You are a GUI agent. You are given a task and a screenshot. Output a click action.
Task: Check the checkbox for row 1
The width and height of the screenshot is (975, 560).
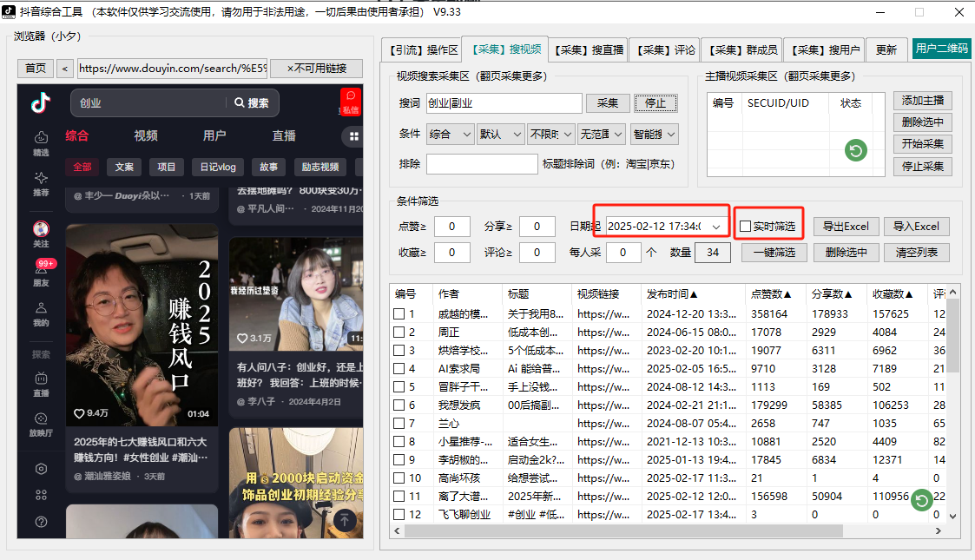(399, 314)
